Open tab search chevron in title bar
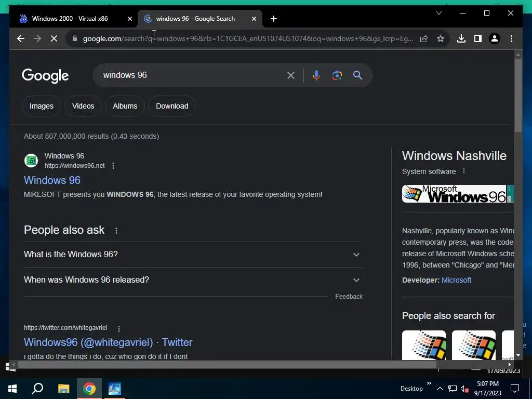The image size is (532, 399). click(438, 13)
